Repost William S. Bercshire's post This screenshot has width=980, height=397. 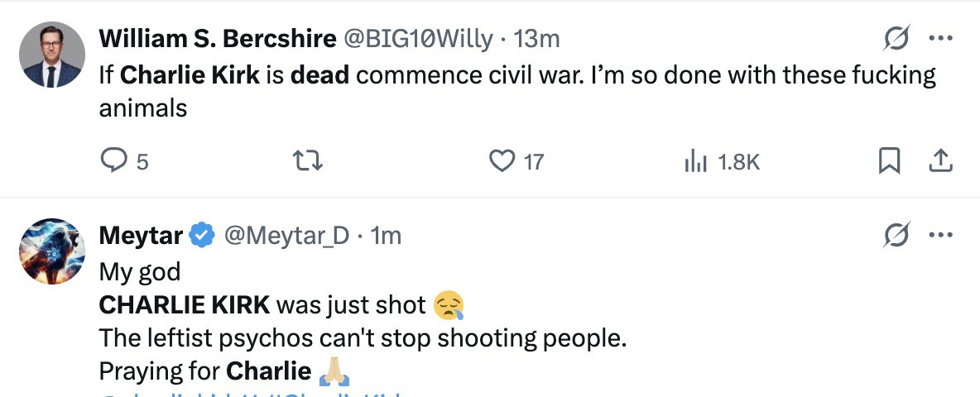[309, 160]
